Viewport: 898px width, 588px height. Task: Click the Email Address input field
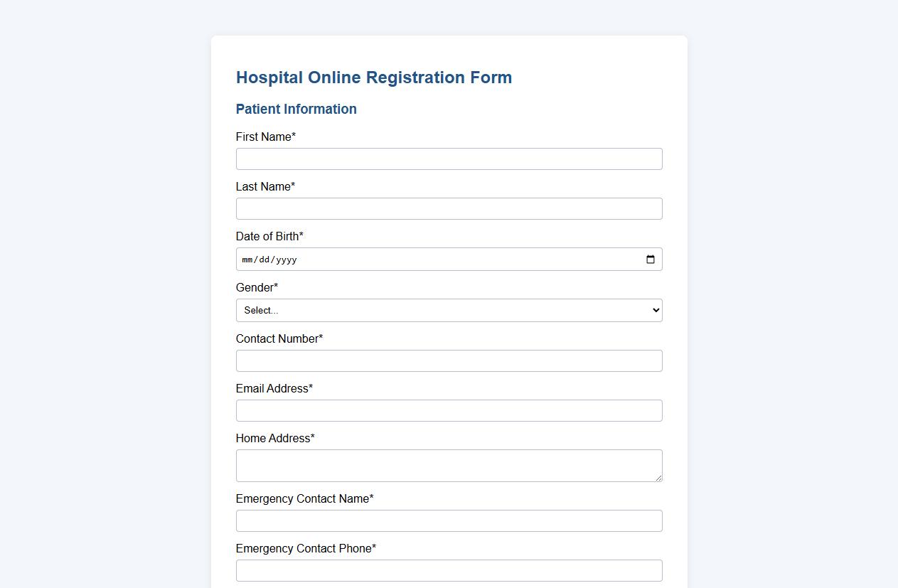(x=449, y=410)
